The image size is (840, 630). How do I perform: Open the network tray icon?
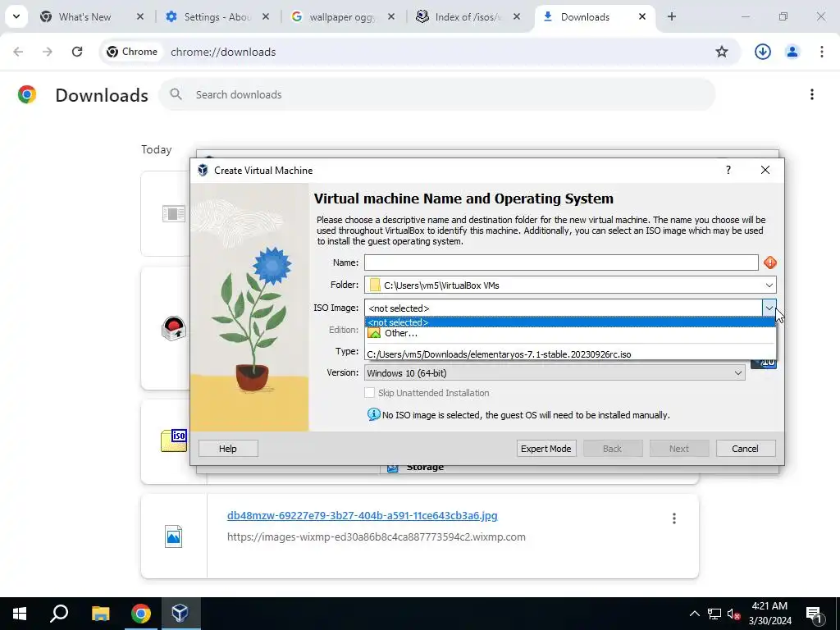(714, 614)
